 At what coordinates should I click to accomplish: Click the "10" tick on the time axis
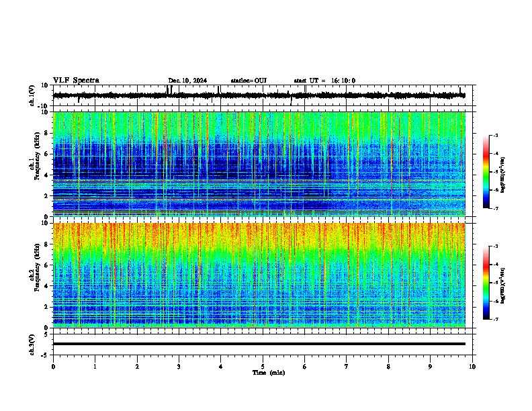tap(472, 367)
